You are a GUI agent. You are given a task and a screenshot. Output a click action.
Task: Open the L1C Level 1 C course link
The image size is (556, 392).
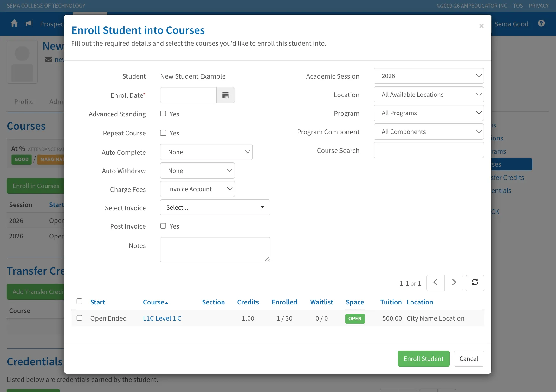point(162,318)
